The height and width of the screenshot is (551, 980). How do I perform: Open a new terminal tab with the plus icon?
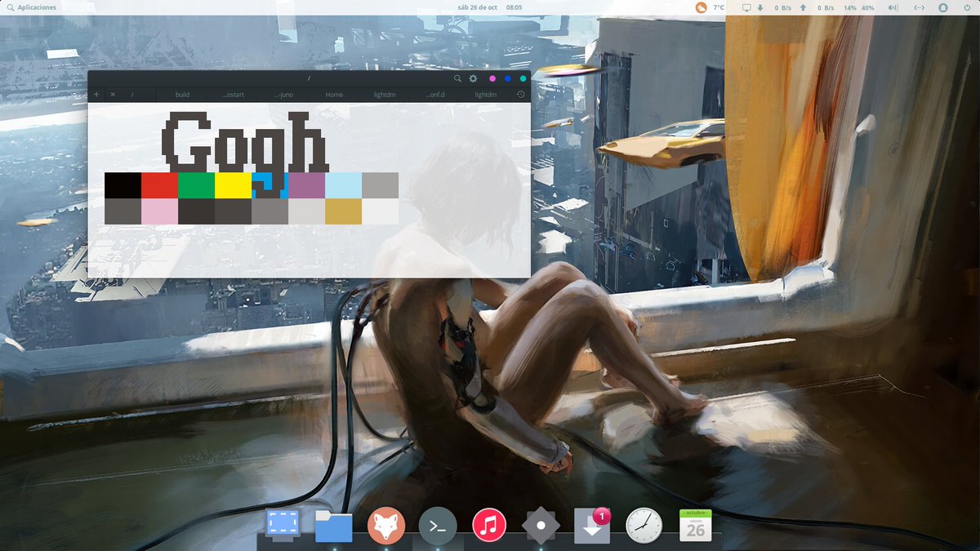point(96,95)
